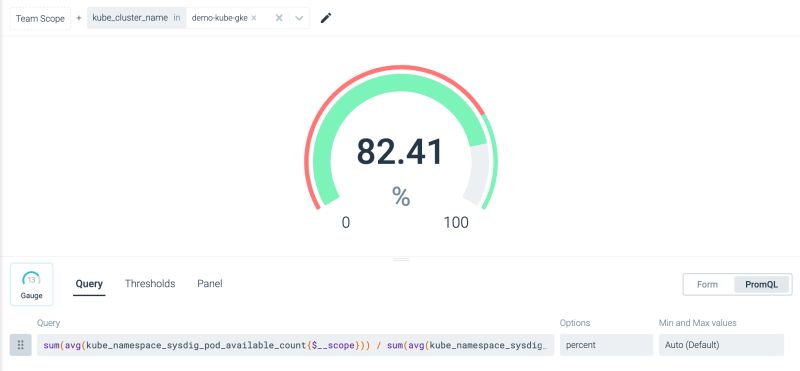Select PromQL query mode

[762, 284]
